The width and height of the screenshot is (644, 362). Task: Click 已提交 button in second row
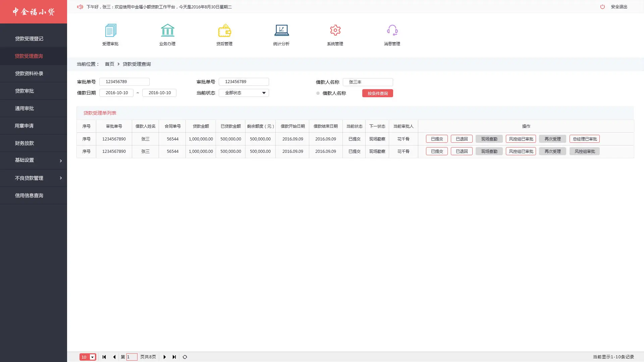point(437,151)
